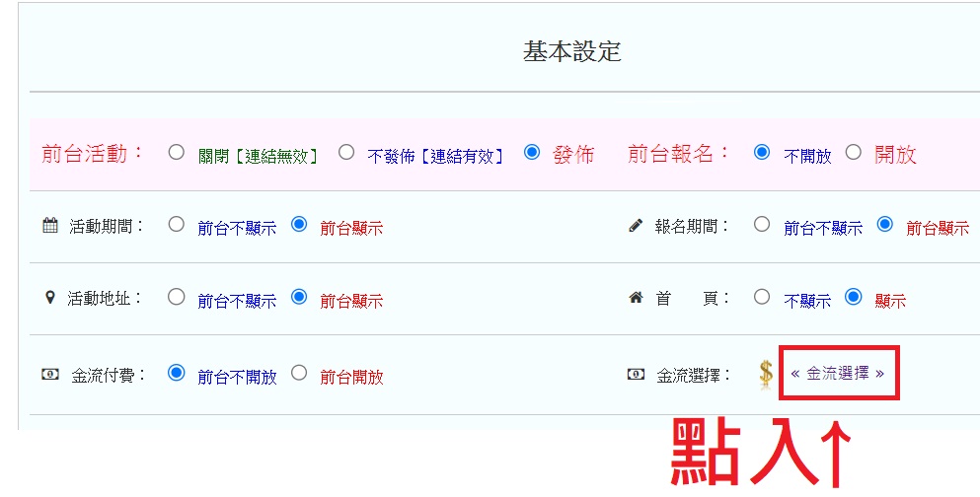Choose 不顯示 for 首頁
The height and width of the screenshot is (497, 980).
click(761, 297)
